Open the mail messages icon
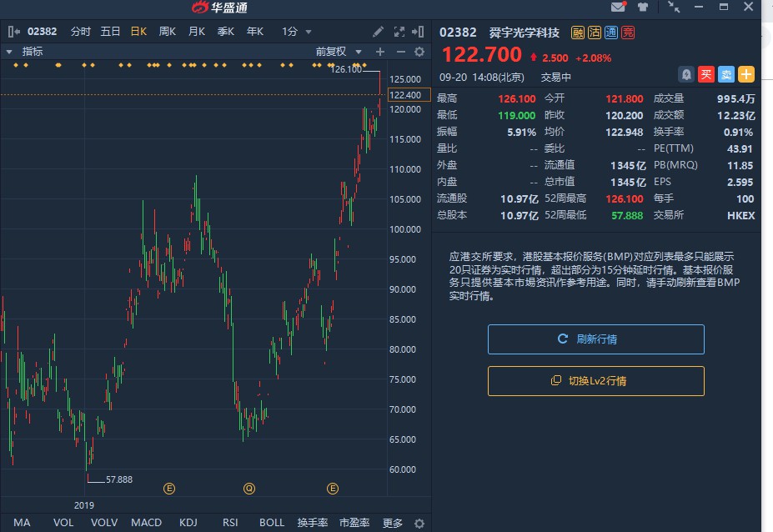 pos(618,8)
